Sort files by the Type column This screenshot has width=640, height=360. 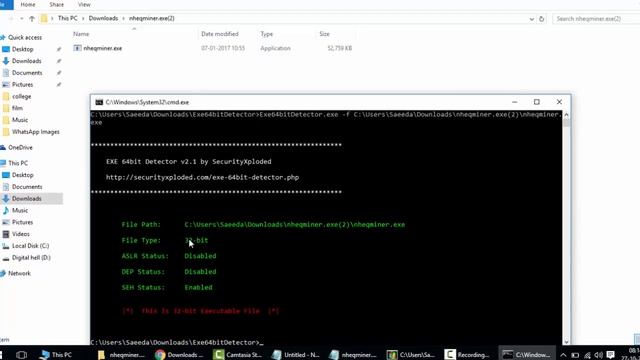[267, 34]
